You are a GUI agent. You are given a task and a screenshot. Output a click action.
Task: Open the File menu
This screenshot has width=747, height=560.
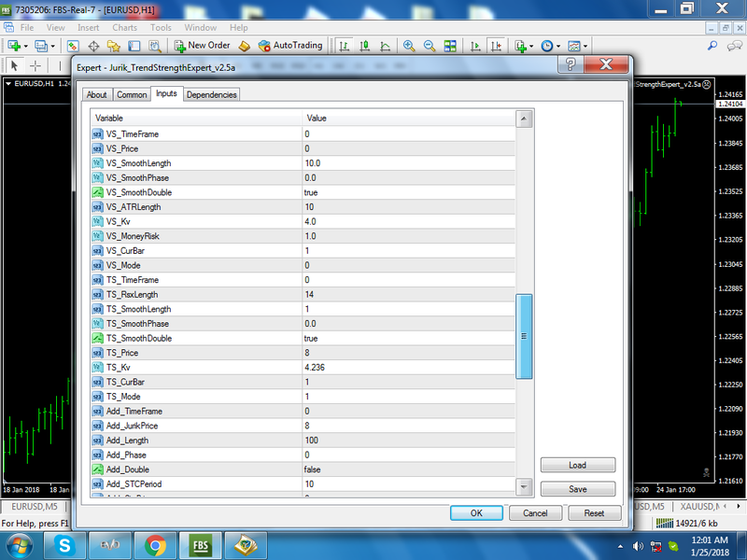(x=27, y=28)
